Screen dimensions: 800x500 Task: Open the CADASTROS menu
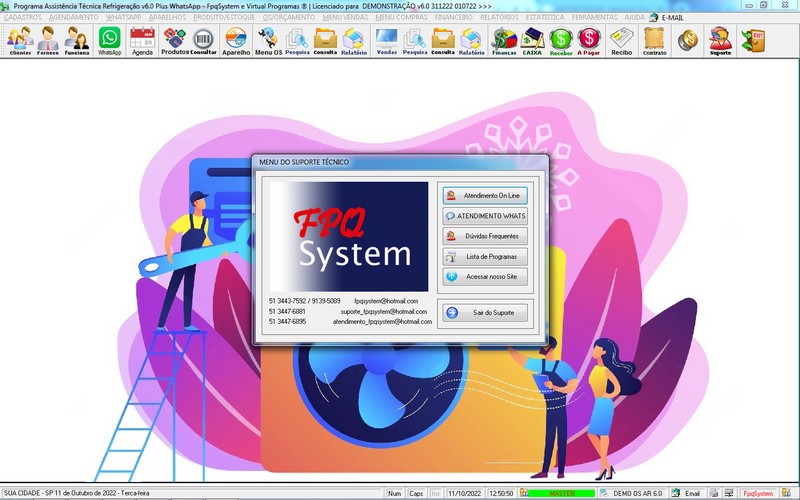pyautogui.click(x=22, y=17)
